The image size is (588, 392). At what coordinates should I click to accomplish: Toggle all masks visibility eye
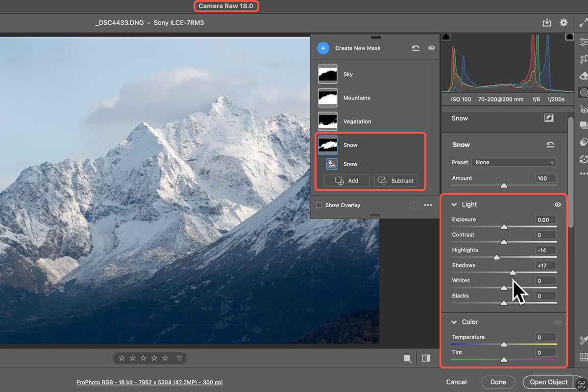tap(431, 48)
